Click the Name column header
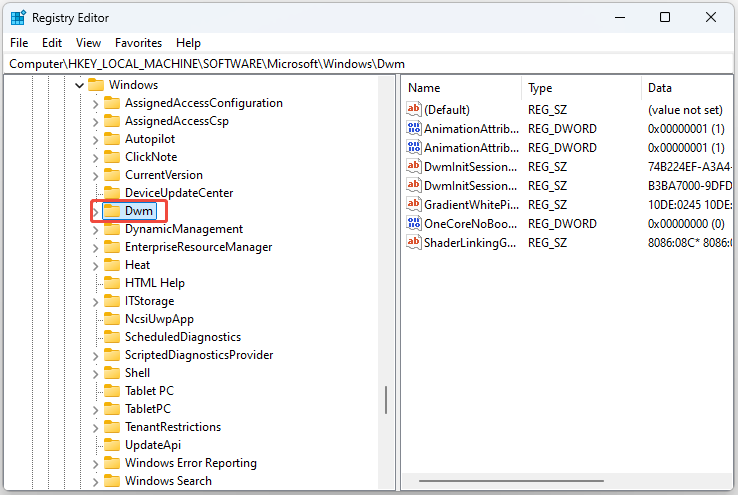 click(462, 88)
